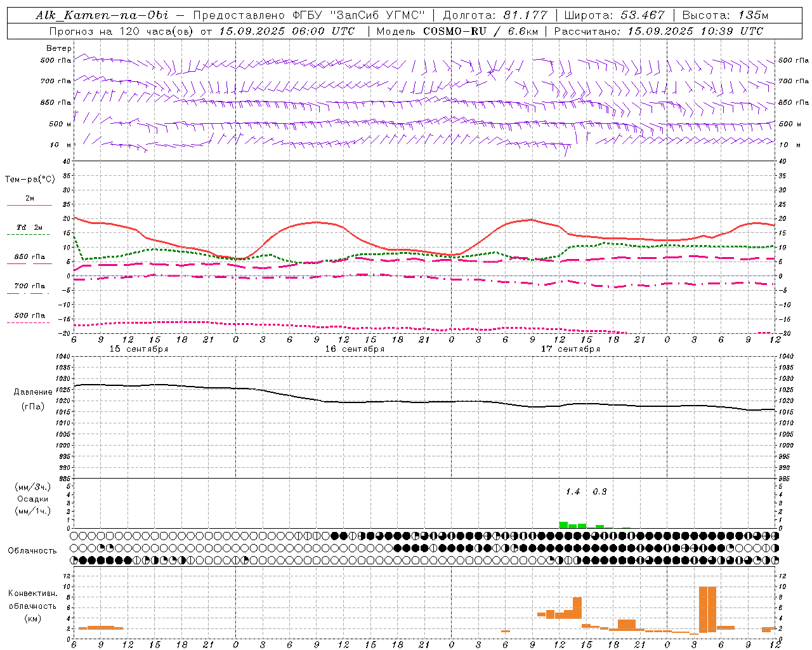Click the '15 сентября' date label
The width and height of the screenshot is (812, 650).
coord(139,349)
